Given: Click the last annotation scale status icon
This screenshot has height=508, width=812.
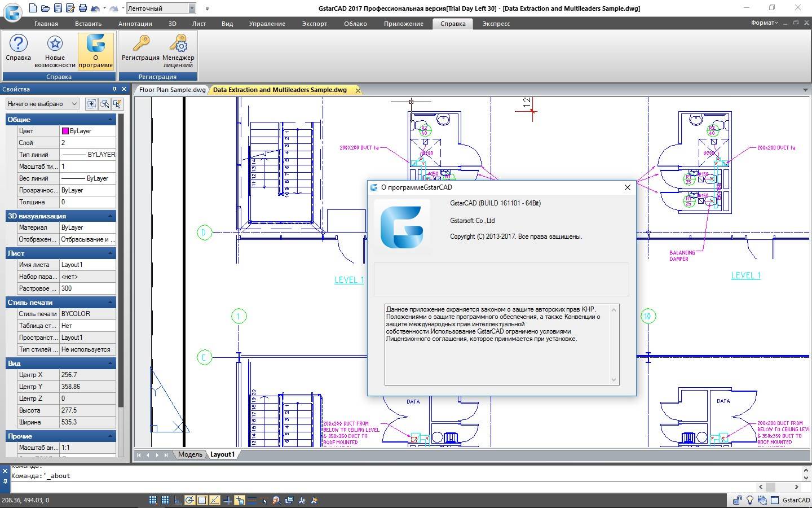Looking at the screenshot, I should pos(315,500).
